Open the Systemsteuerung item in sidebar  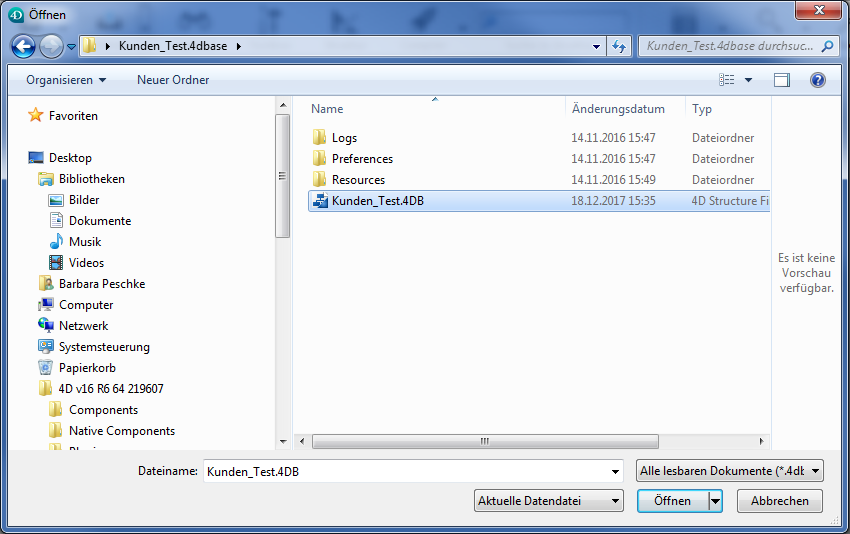coord(104,347)
